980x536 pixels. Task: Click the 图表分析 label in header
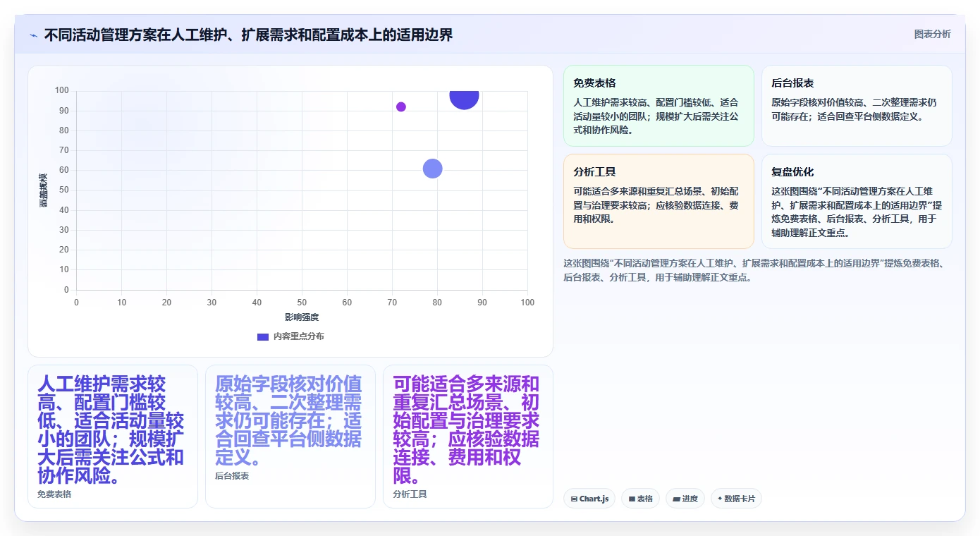pyautogui.click(x=932, y=34)
